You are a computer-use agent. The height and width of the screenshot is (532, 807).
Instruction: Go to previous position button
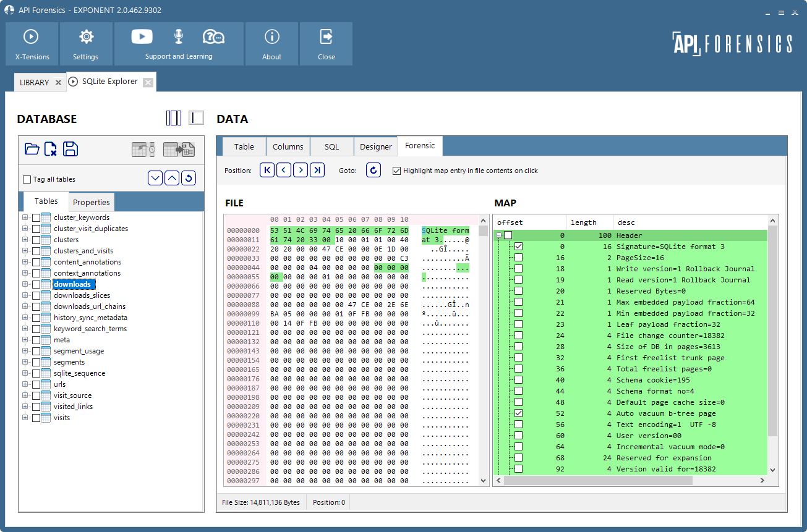point(284,170)
